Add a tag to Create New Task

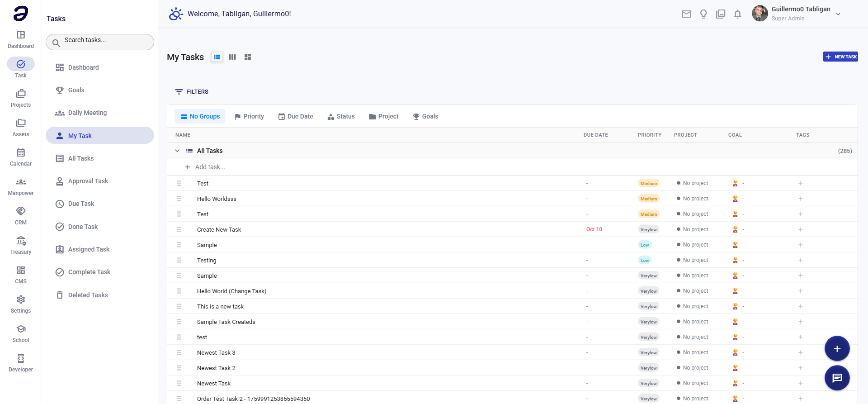pos(801,229)
